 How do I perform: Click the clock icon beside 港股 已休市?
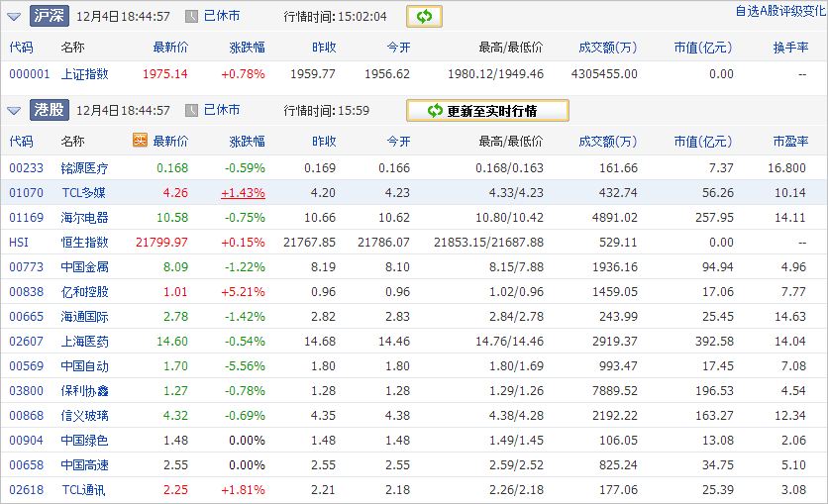coord(191,110)
